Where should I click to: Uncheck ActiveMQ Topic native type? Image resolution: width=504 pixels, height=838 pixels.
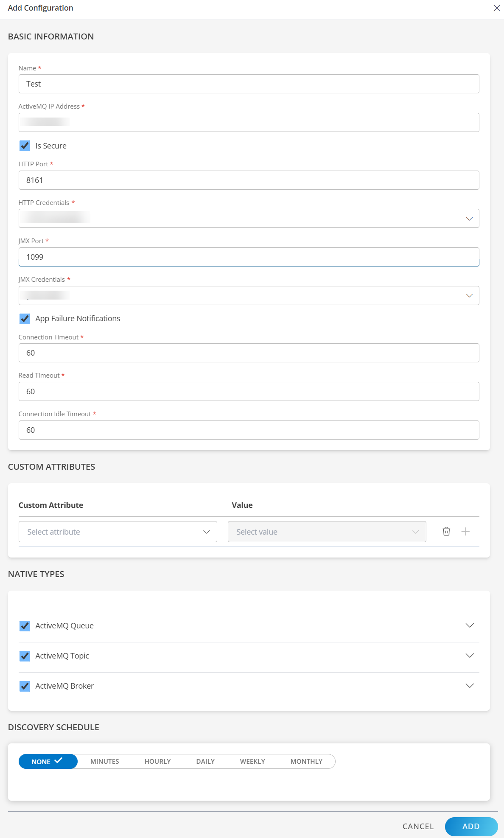point(25,656)
